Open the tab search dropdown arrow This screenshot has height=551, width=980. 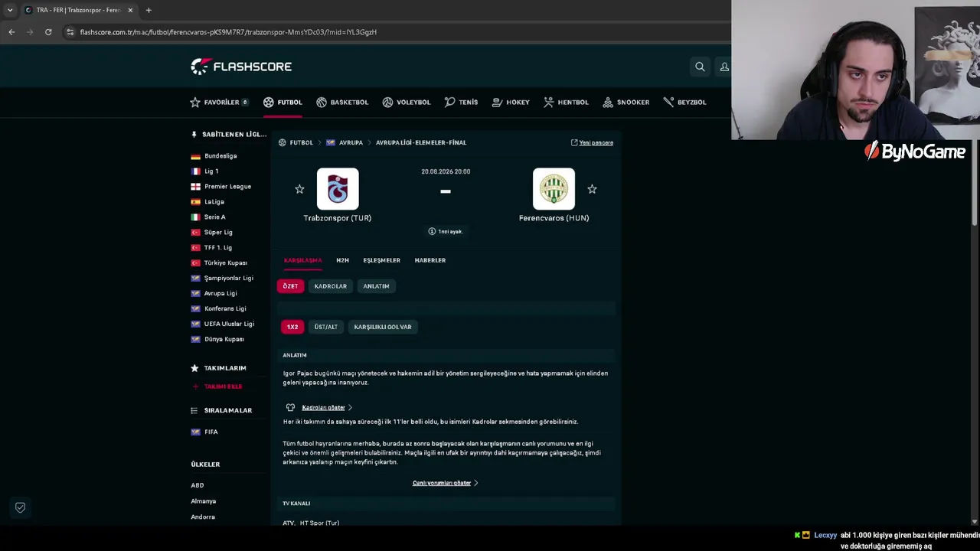pos(10,10)
